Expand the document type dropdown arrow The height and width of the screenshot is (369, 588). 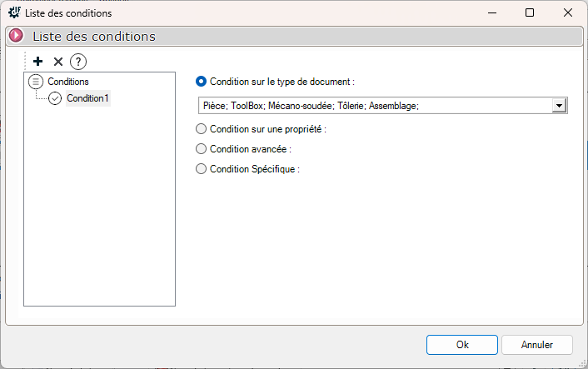click(x=559, y=106)
